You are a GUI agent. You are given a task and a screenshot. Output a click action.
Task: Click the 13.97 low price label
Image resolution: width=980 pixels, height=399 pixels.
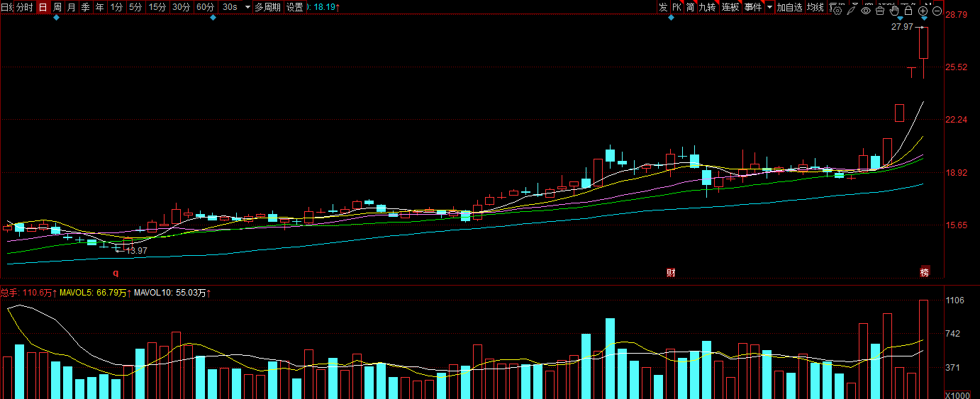[137, 250]
